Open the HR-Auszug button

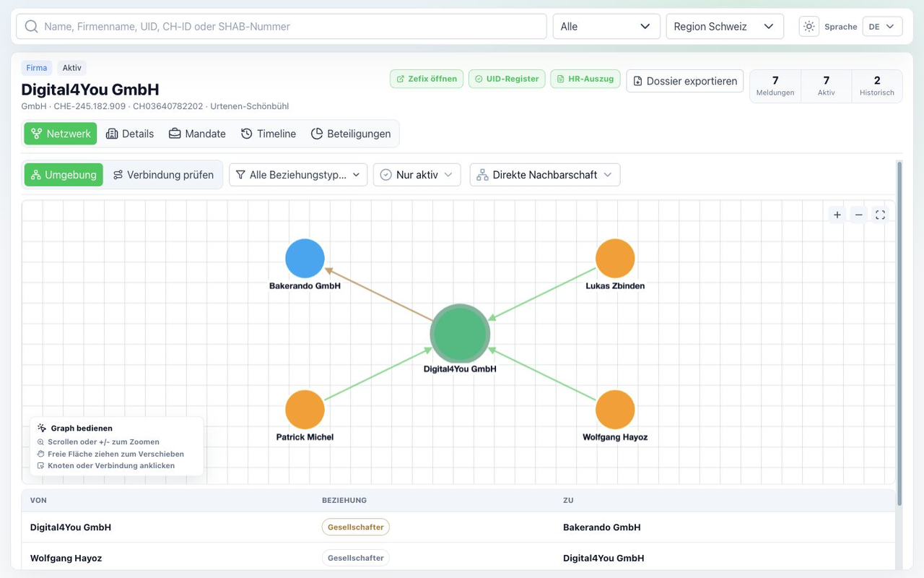585,79
